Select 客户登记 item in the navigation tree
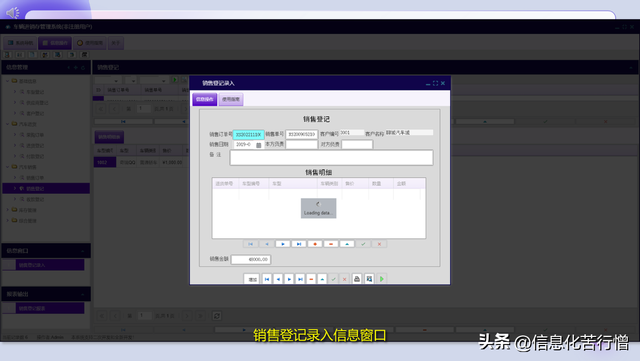640x361 pixels. point(35,113)
